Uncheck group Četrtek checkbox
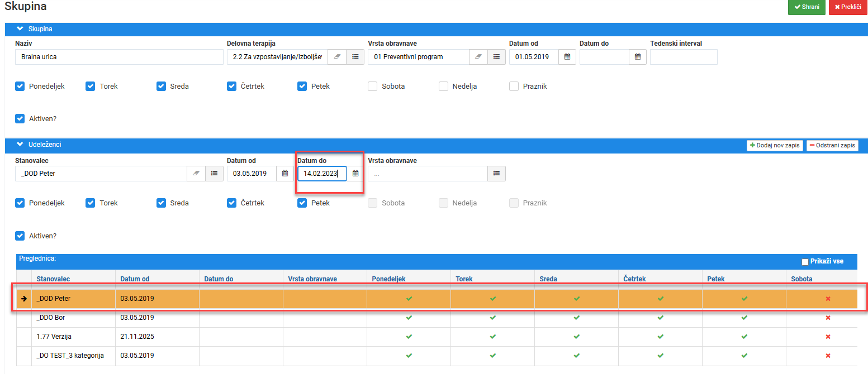Image resolution: width=868 pixels, height=374 pixels. click(231, 86)
